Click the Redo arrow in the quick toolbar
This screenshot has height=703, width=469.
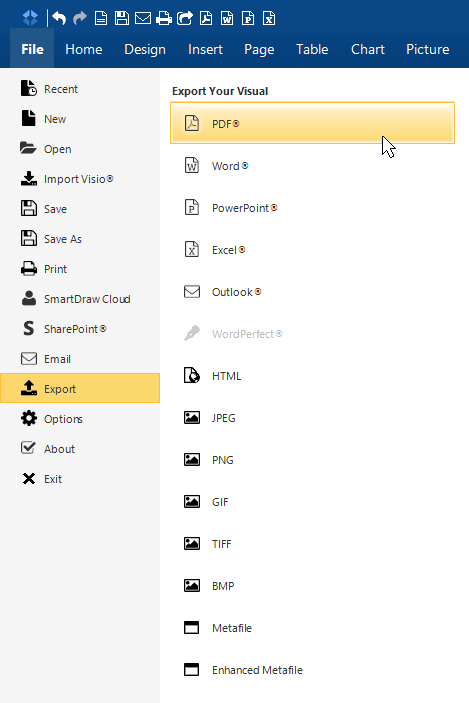(80, 18)
